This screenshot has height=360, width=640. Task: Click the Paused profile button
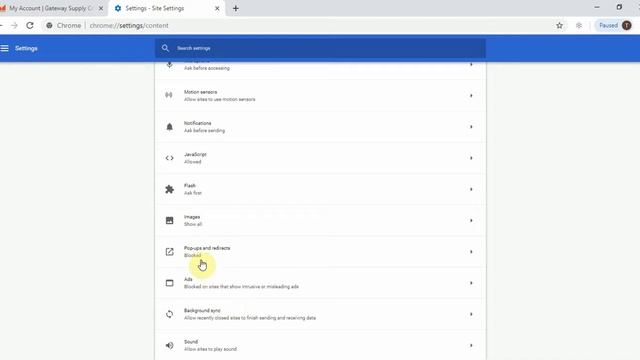[x=615, y=25]
